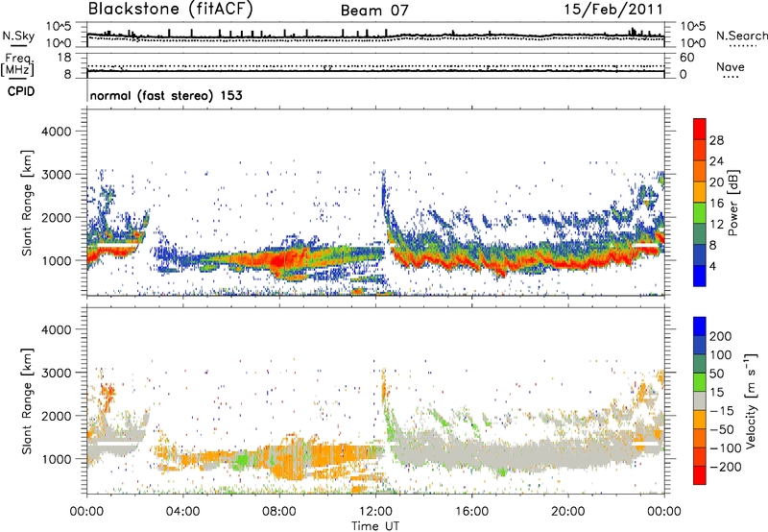Screen dimensions: 768x532
Task: Click the "3000" tick of the power panel
Action: click(57, 175)
